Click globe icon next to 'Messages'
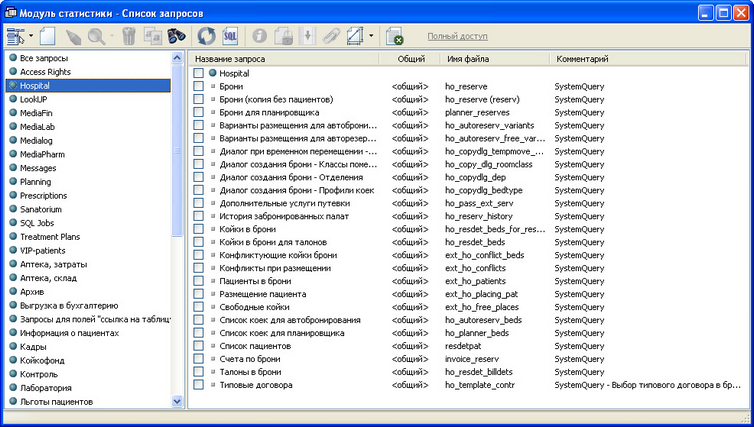 [x=13, y=167]
